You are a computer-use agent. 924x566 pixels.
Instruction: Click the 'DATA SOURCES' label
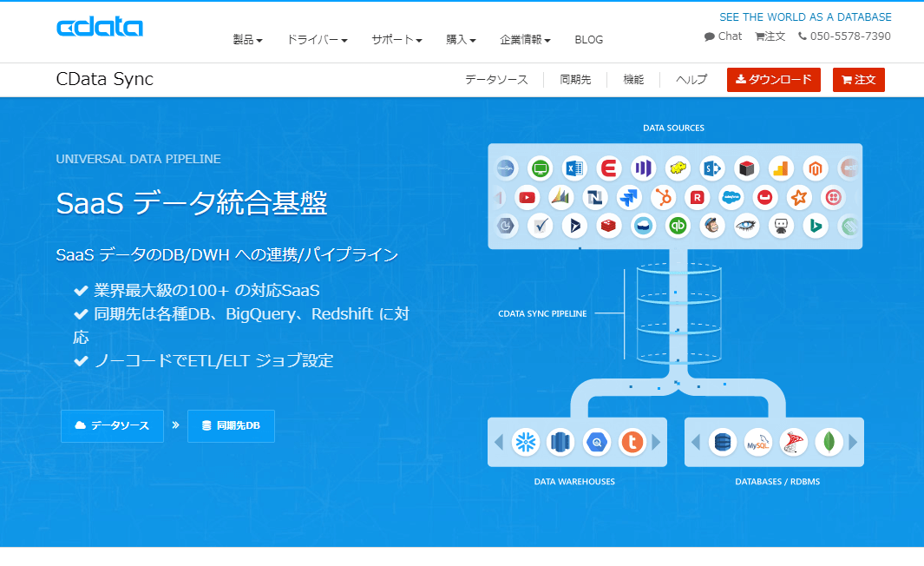(x=673, y=128)
